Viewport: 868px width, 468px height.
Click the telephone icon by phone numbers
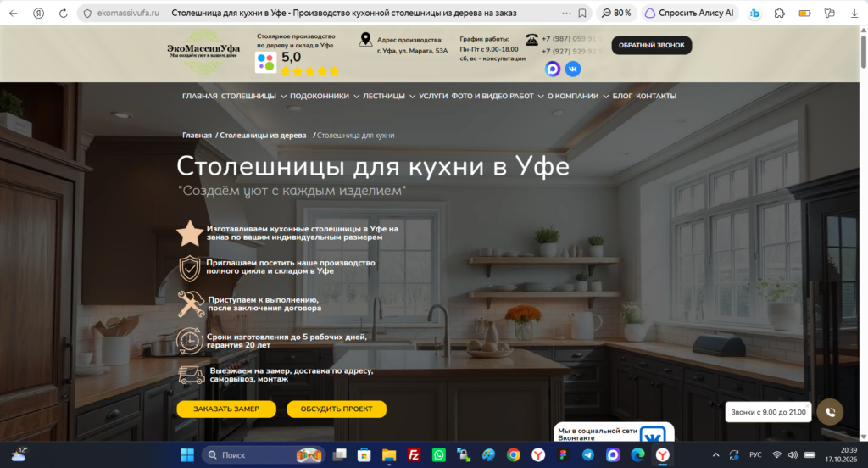[x=531, y=39]
